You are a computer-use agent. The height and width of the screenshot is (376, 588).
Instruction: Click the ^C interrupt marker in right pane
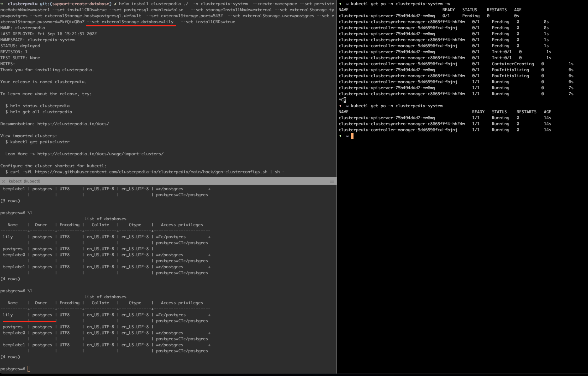[x=341, y=100]
